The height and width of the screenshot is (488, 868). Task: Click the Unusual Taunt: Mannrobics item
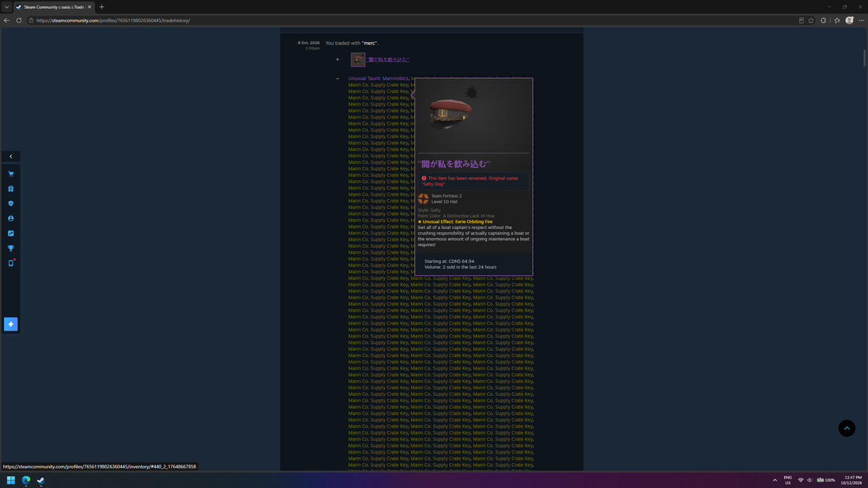(378, 79)
